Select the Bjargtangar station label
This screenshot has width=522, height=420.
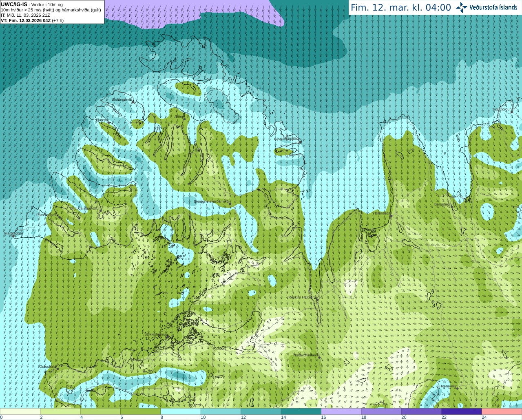tap(13, 233)
